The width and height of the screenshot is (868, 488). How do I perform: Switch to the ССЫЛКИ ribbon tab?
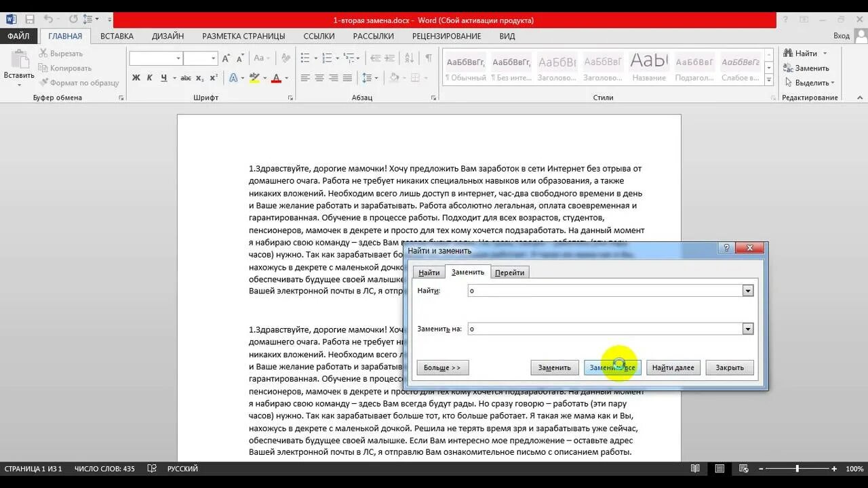319,36
